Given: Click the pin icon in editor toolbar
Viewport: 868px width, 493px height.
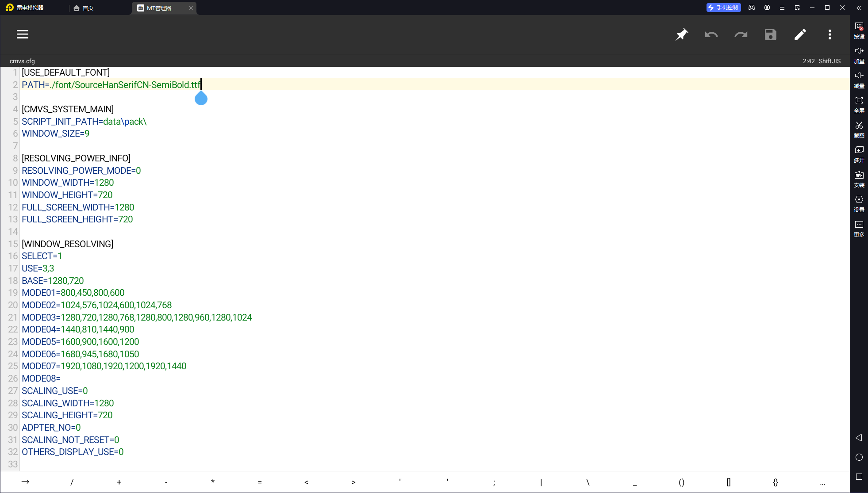Looking at the screenshot, I should (x=682, y=34).
